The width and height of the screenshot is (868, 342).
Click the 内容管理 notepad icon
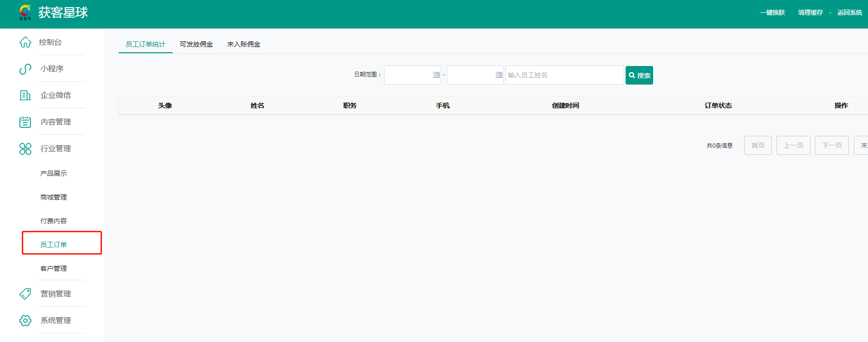coord(25,122)
